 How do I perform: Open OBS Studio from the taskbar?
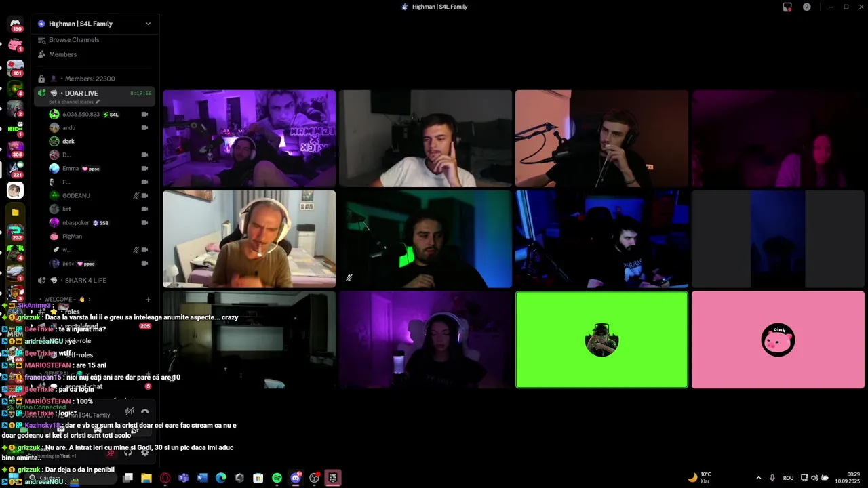[x=314, y=478]
